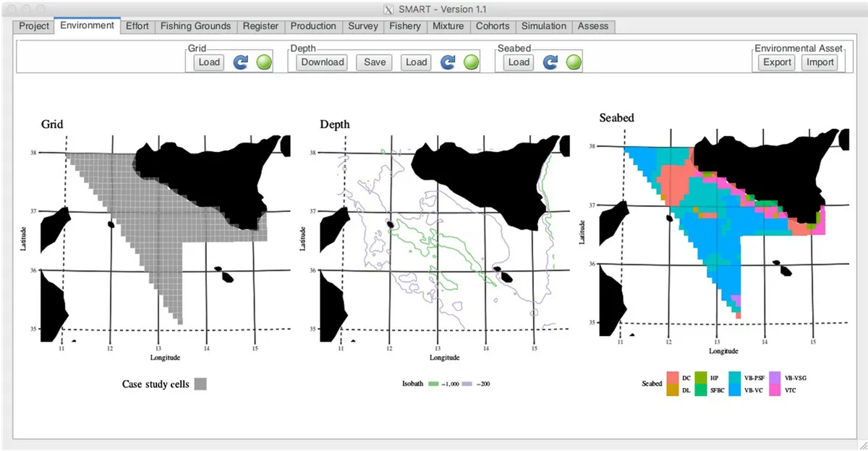Click the gray Case study cells swatch
This screenshot has width=868, height=451.
200,384
